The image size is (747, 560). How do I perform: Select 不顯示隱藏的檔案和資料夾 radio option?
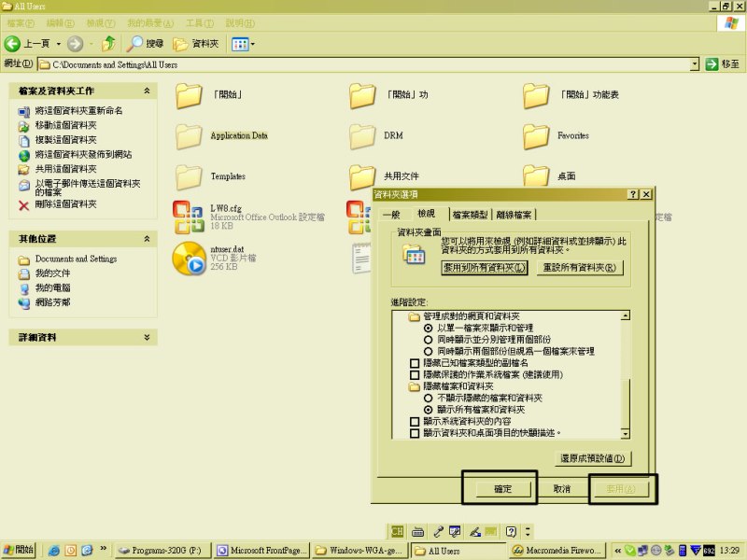click(x=429, y=398)
